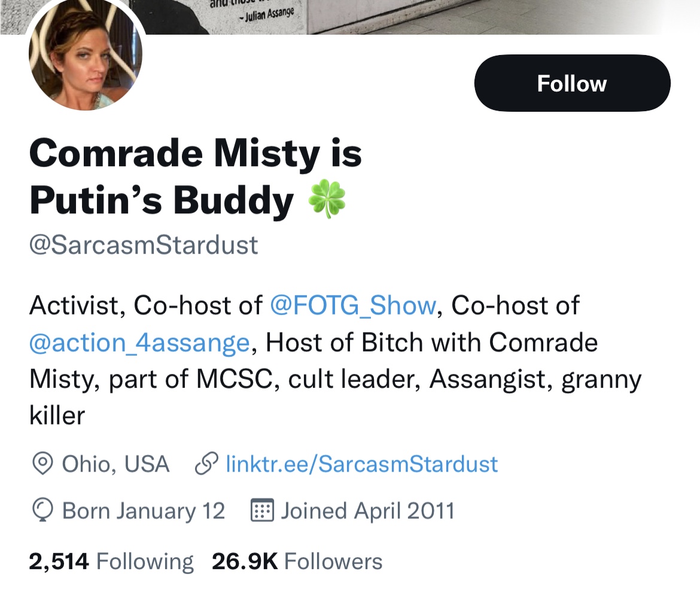Open the @FOTG_Show mention link
700x596 pixels.
(352, 305)
